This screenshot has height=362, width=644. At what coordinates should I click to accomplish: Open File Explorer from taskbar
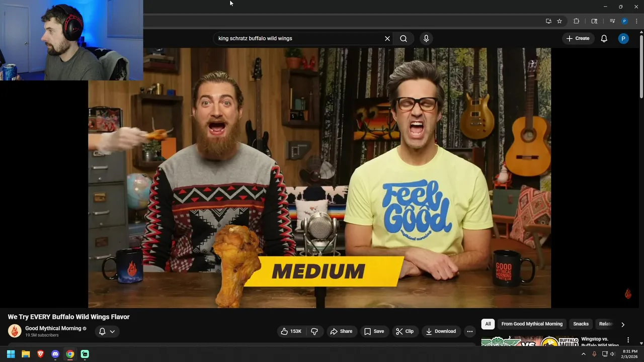coord(26,354)
